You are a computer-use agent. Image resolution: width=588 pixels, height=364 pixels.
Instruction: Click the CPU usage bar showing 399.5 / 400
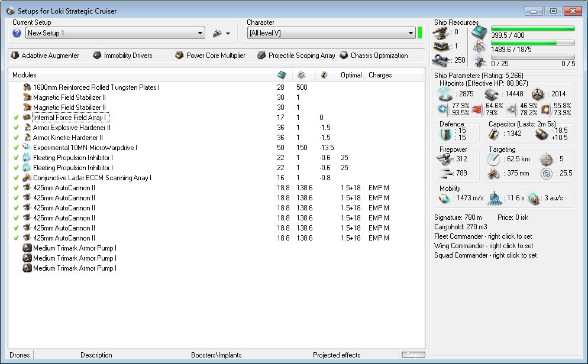pos(532,28)
